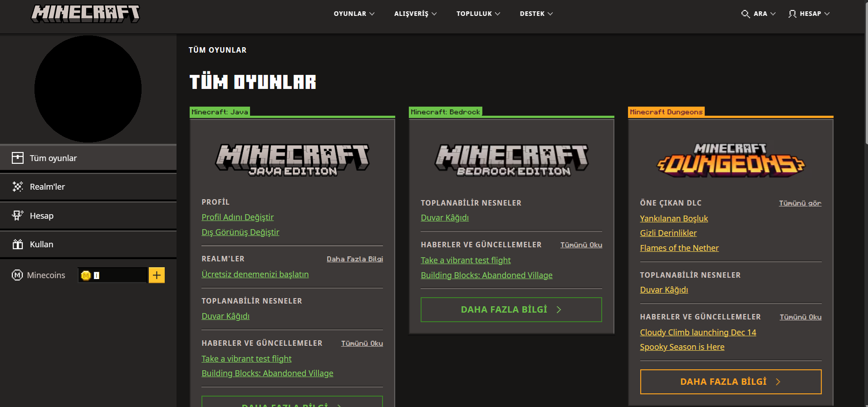This screenshot has width=868, height=407.
Task: Expand the OYUNLAR menu
Action: (354, 14)
